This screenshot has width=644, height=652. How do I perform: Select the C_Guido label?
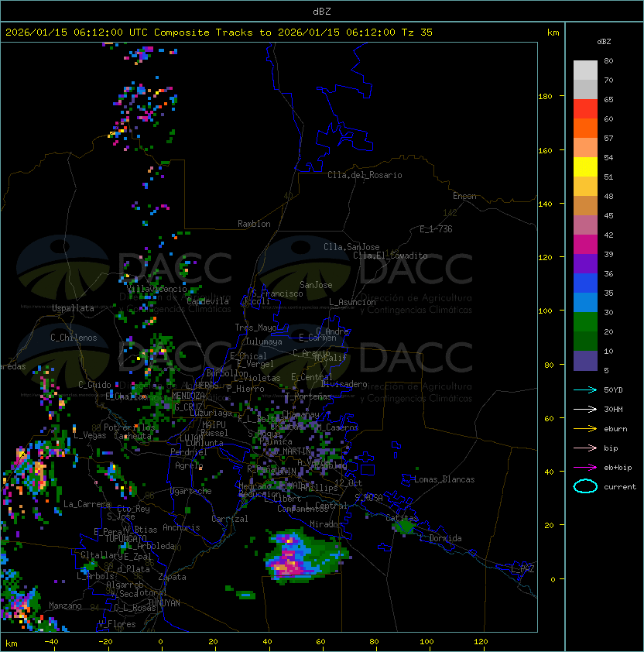click(94, 385)
